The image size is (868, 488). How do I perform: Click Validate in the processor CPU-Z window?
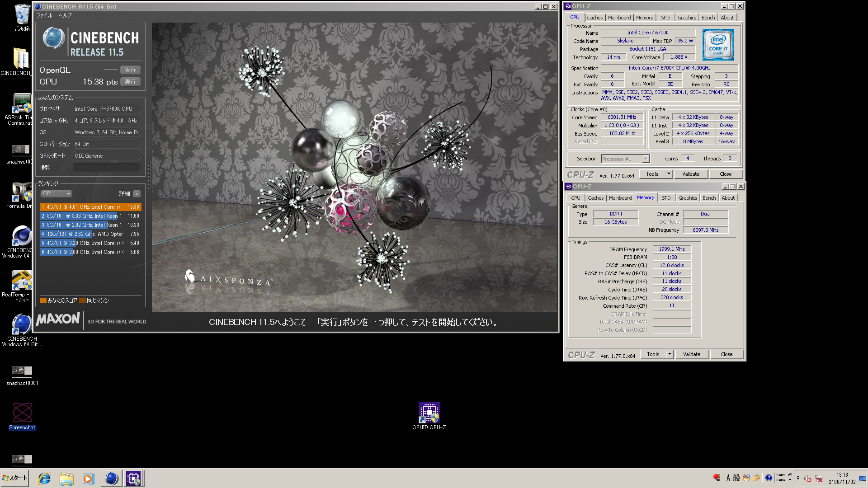click(x=690, y=174)
